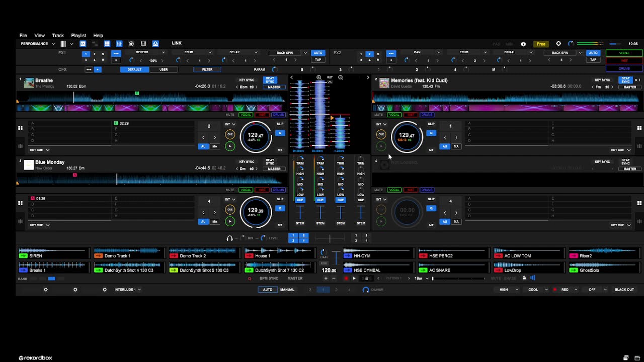Trigger the SIREN sampler slot
This screenshot has height=362, width=644.
(53, 253)
